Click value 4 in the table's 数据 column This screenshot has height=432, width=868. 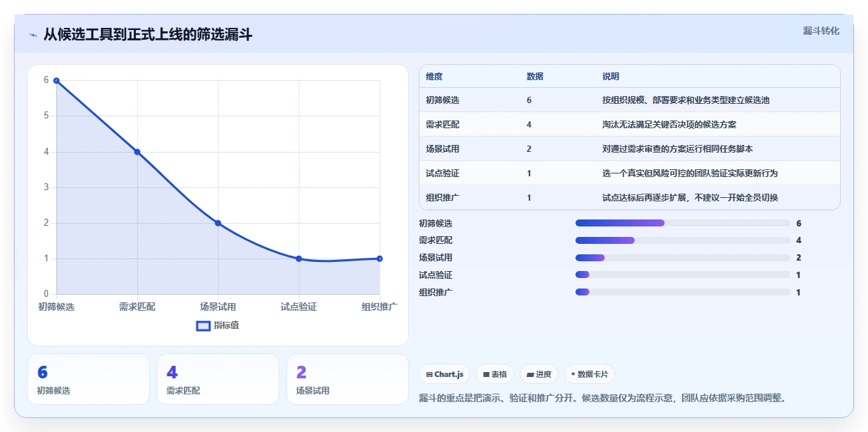pos(529,125)
